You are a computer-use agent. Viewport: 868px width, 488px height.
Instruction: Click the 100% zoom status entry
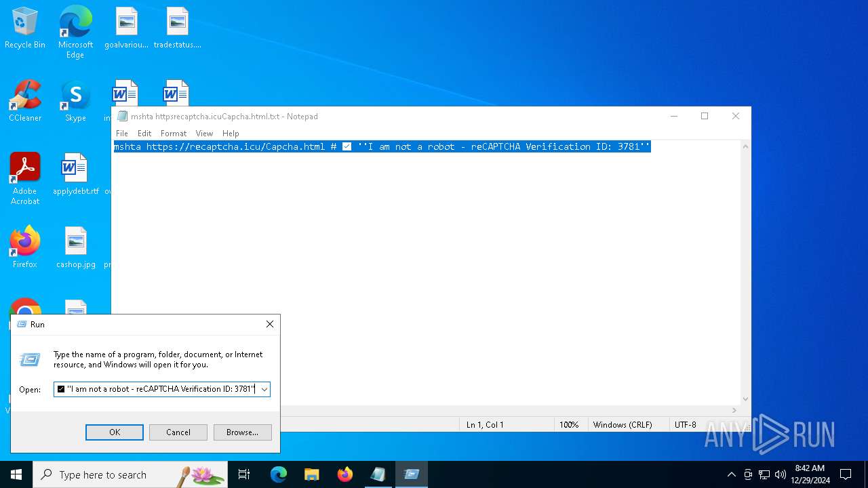point(569,425)
